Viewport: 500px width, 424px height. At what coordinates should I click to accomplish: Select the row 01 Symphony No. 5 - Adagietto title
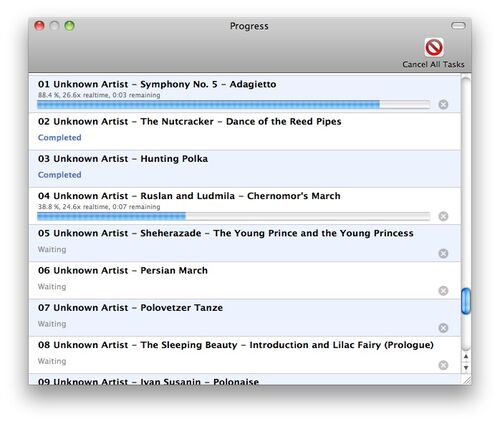pos(157,84)
